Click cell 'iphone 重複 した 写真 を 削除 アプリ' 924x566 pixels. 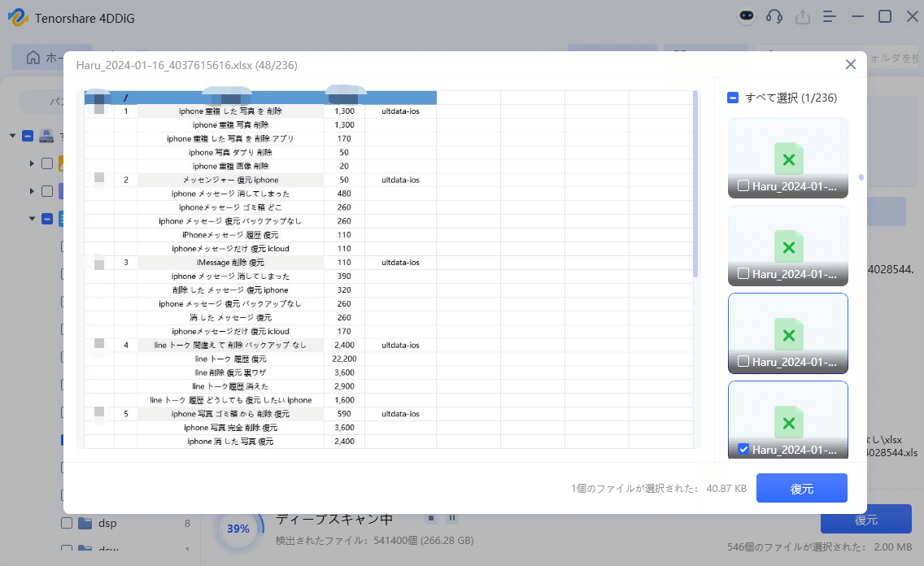[230, 138]
